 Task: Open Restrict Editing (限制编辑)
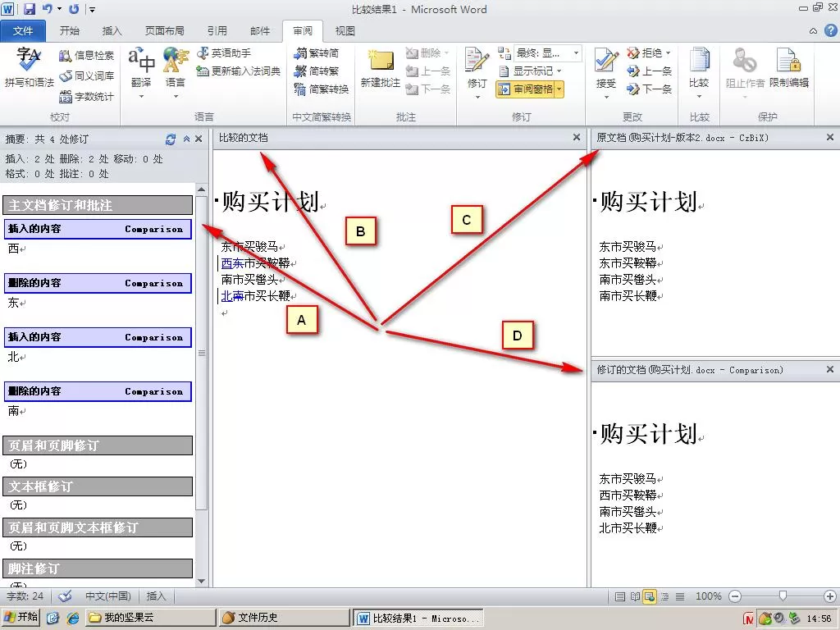tap(789, 67)
